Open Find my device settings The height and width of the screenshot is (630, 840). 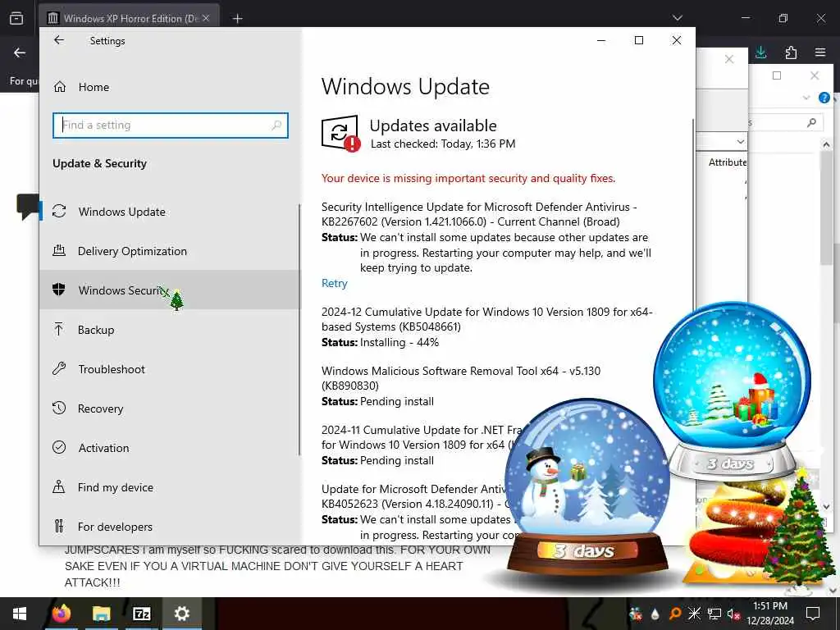(171, 487)
